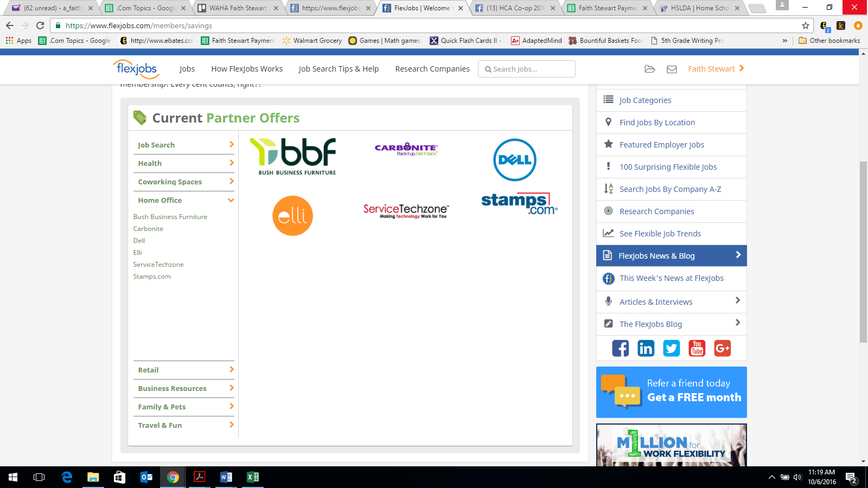Go back using browser back arrow
This screenshot has width=868, height=488.
pyautogui.click(x=10, y=25)
